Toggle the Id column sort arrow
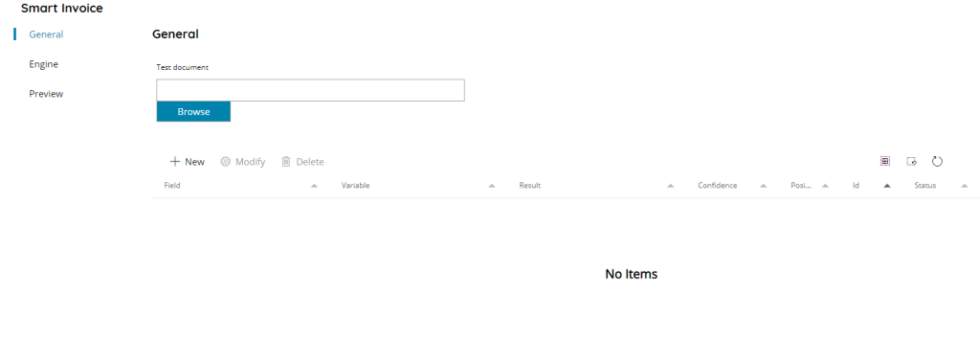The image size is (980, 363). click(x=887, y=186)
